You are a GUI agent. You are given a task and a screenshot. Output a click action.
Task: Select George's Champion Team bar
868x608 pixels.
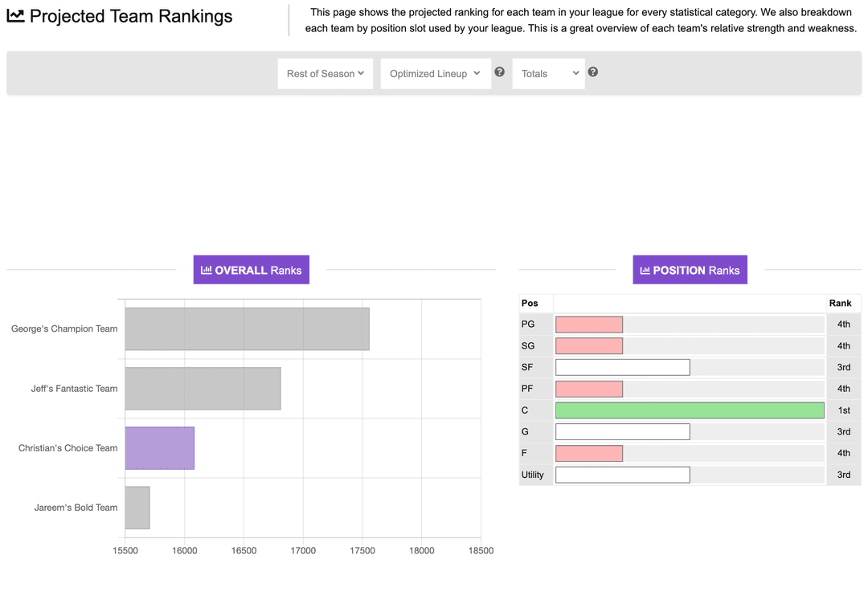245,328
